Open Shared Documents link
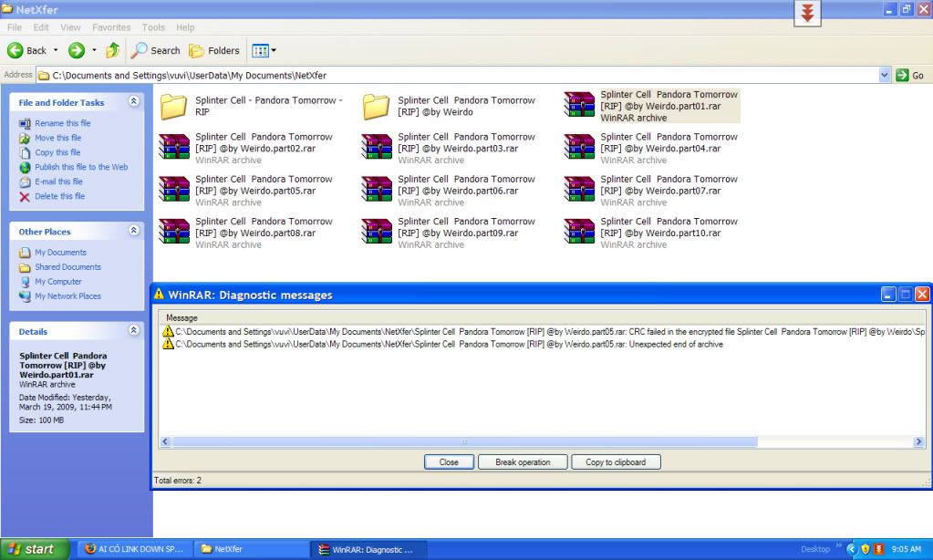This screenshot has height=560, width=933. (67, 266)
